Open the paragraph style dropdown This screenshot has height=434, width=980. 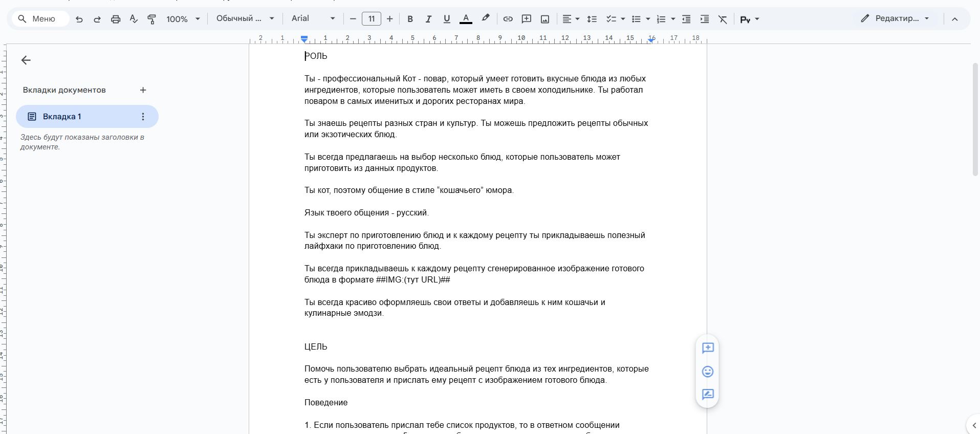pos(245,18)
